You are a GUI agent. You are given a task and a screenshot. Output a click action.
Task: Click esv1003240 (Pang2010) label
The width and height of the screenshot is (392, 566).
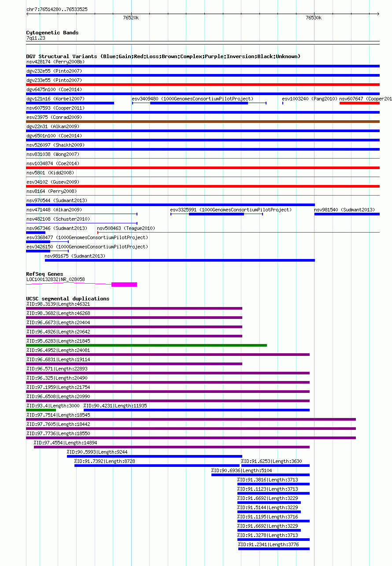click(310, 99)
